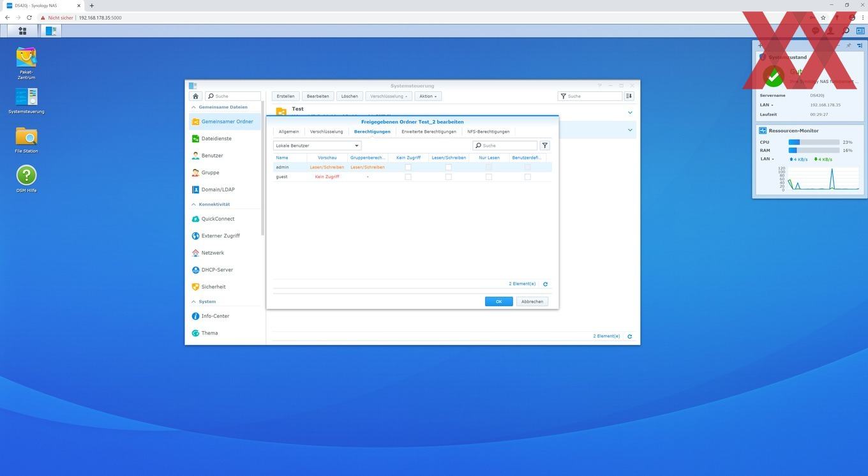This screenshot has width=868, height=476.
Task: Open the Lokale Benutzer dropdown
Action: pyautogui.click(x=317, y=145)
